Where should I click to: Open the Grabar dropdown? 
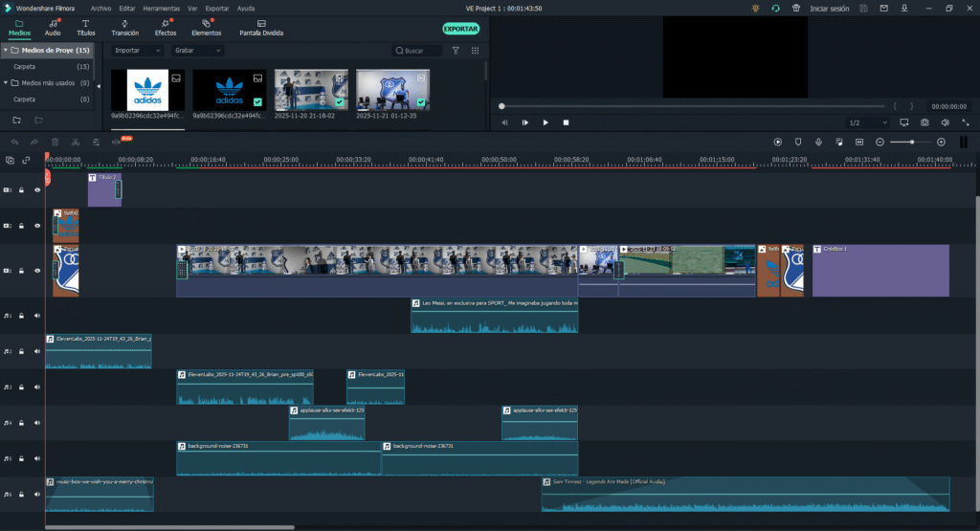pos(197,50)
